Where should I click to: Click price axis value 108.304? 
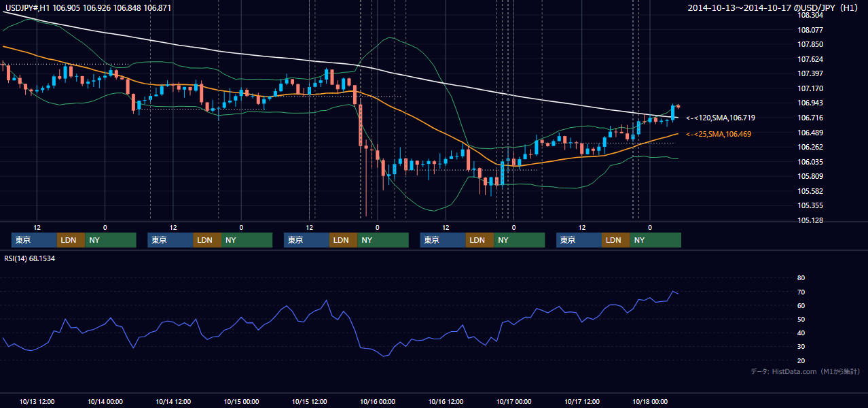pos(810,15)
